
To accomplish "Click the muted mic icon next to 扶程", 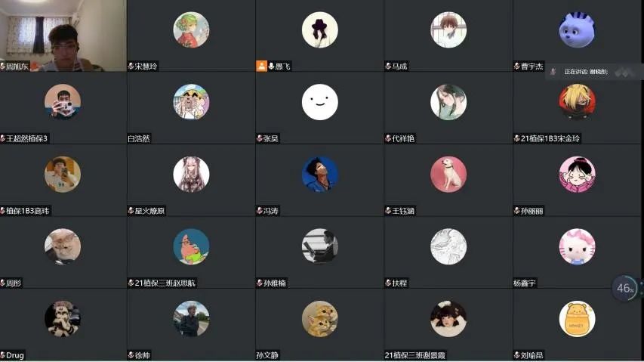I will tap(388, 283).
